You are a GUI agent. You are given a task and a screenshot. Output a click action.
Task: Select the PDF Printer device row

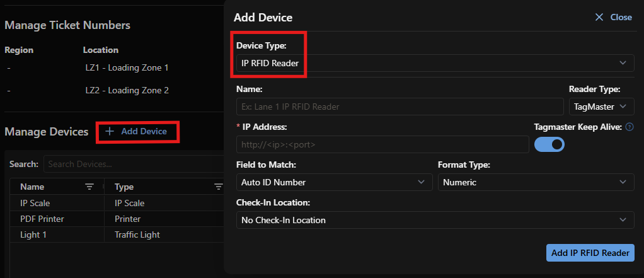click(117, 219)
